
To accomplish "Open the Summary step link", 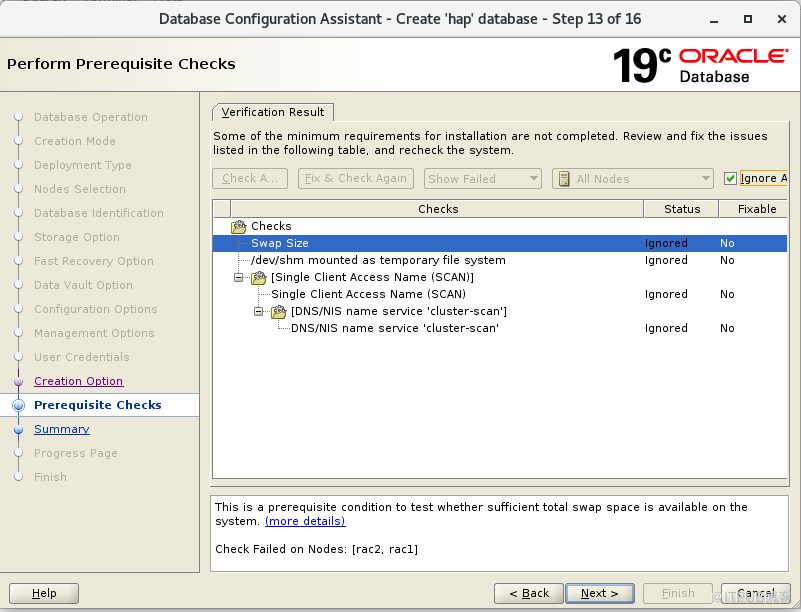I will pyautogui.click(x=62, y=429).
